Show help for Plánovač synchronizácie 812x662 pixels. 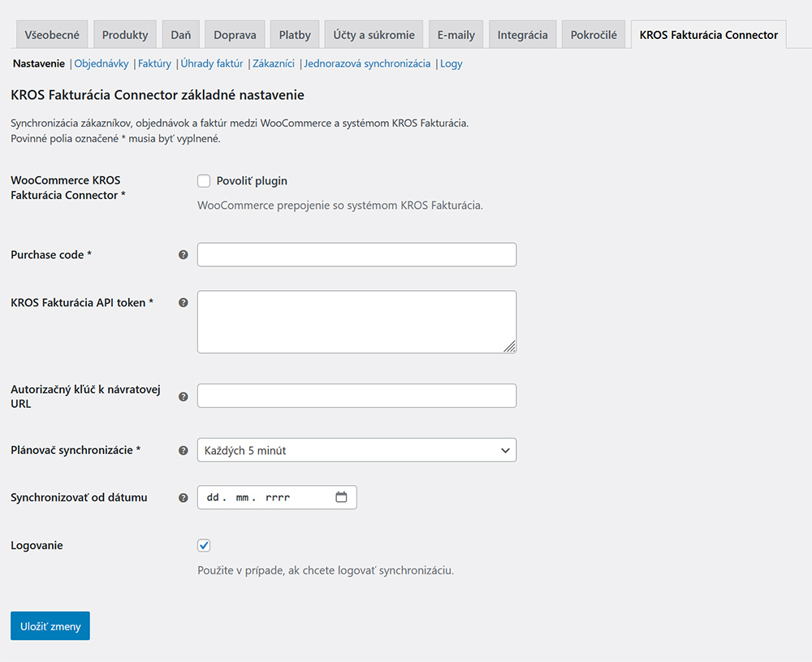(x=183, y=451)
